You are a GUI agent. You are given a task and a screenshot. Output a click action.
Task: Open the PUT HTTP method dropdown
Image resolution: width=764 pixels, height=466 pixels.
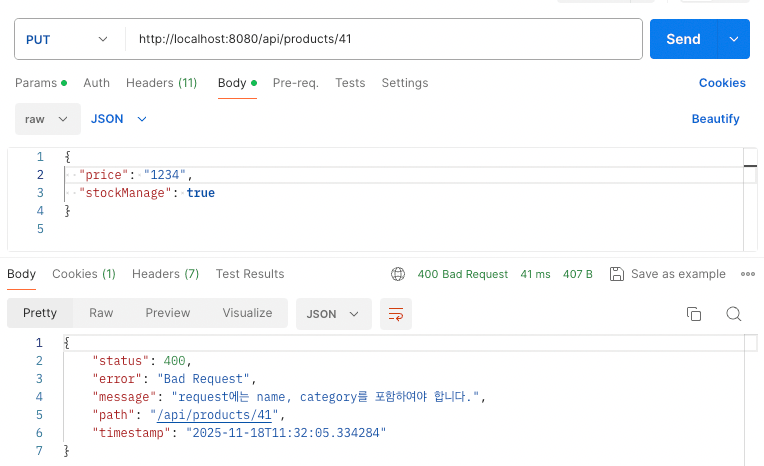click(x=67, y=39)
